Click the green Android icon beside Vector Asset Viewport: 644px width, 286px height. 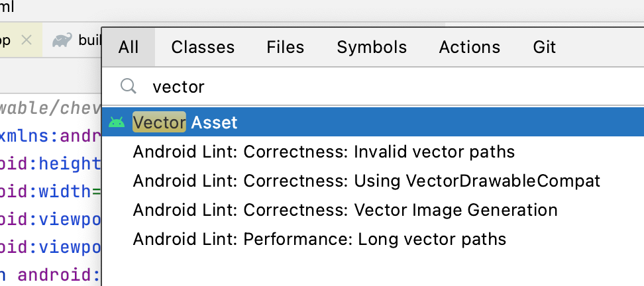(117, 122)
